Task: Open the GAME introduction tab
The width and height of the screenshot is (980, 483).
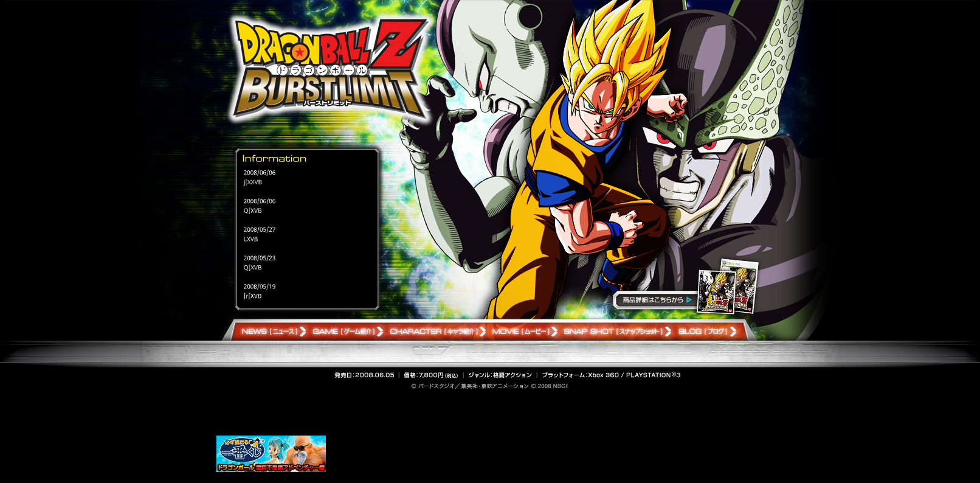Action: point(347,332)
